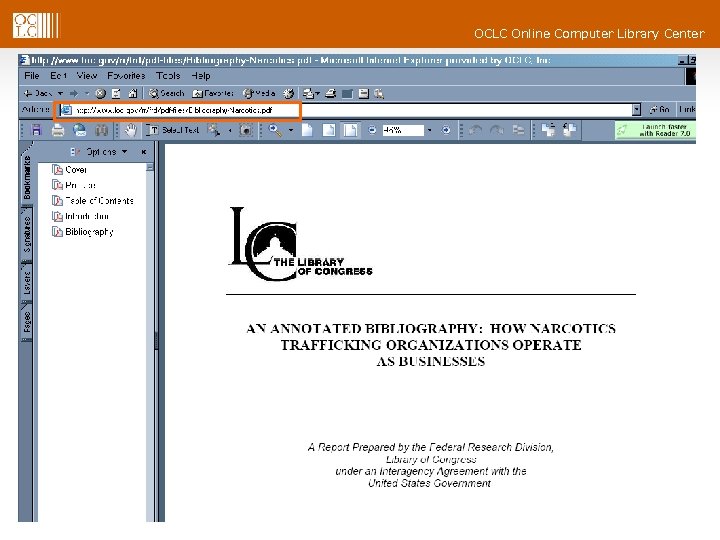Screen dimensions: 720x540
Task: Go to the Home page icon
Action: (133, 94)
